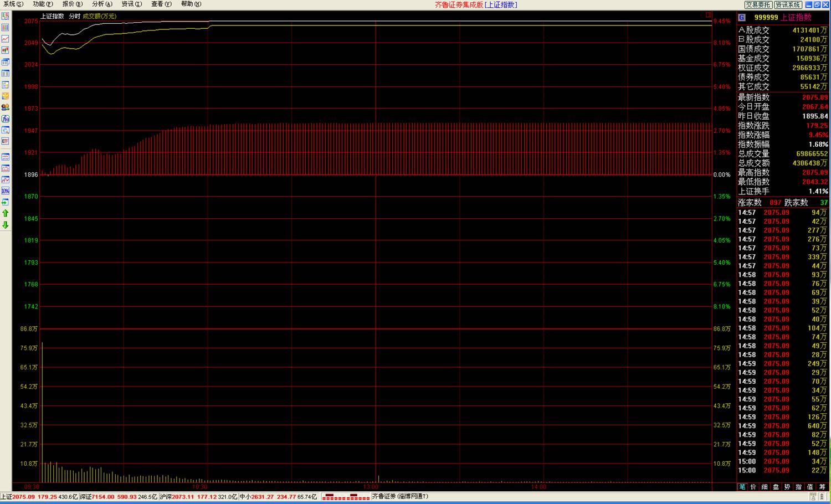The height and width of the screenshot is (504, 831).
Task: Click the 上证指数 chart title label
Action: (x=52, y=16)
